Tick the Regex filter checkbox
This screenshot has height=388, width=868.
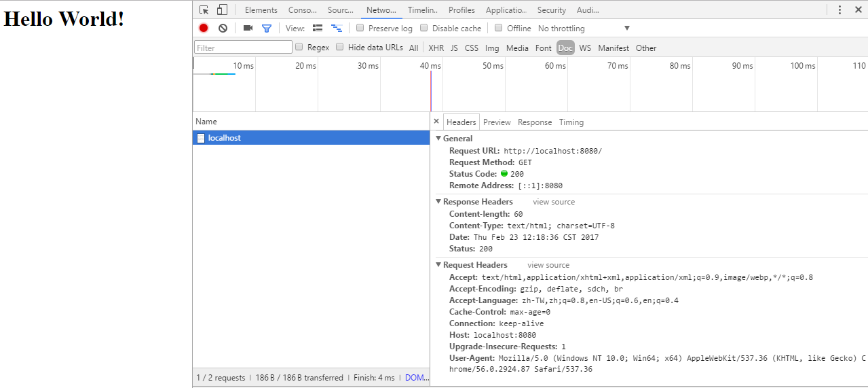[x=299, y=48]
